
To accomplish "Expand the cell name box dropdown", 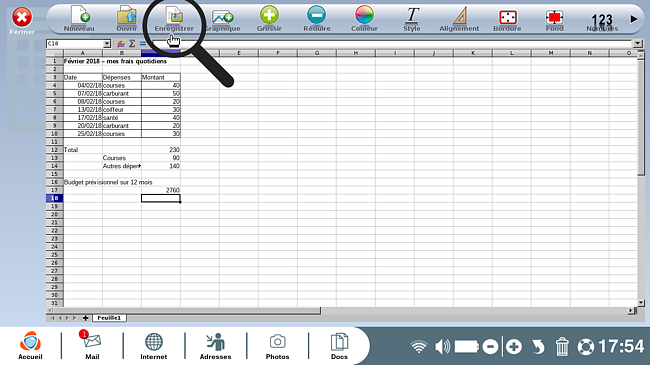I will click(x=107, y=44).
